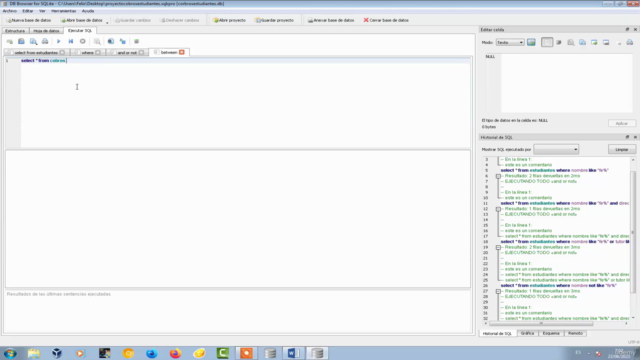Click the import from file icon in Editar celda
Screen dimensions: 640x360
click(594, 42)
